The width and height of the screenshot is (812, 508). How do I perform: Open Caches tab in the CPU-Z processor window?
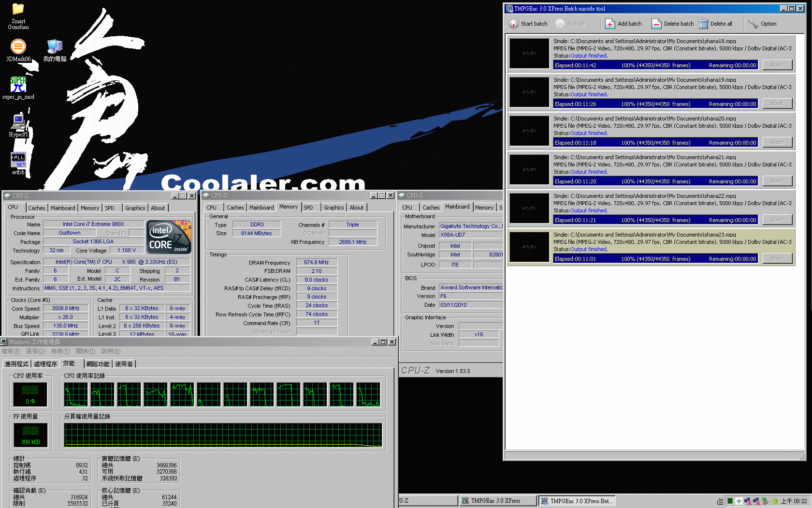[37, 208]
